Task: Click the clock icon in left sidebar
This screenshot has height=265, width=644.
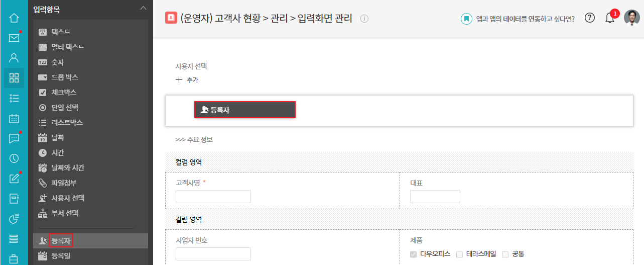Action: tap(14, 158)
